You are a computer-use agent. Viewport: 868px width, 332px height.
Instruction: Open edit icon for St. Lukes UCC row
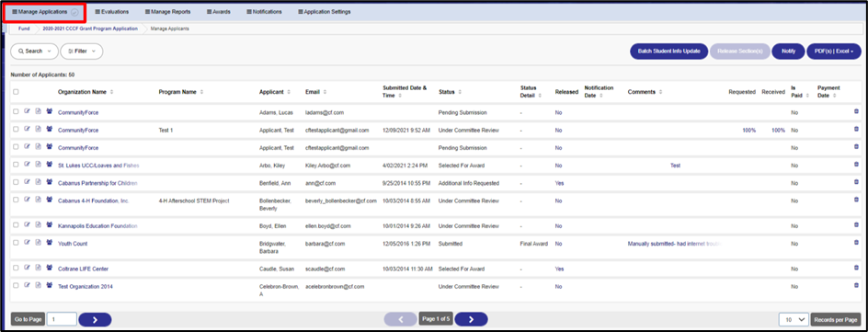(28, 165)
